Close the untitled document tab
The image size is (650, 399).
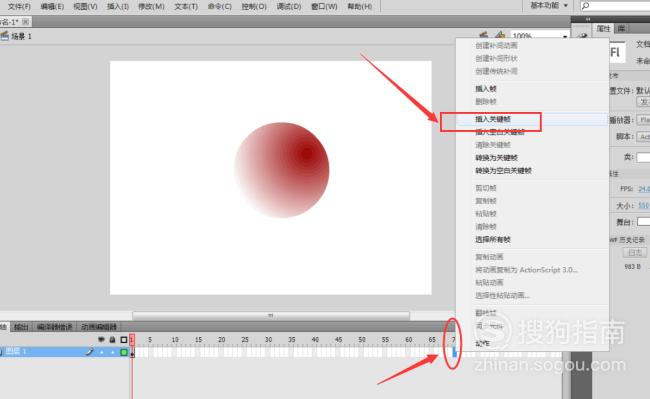click(x=26, y=22)
